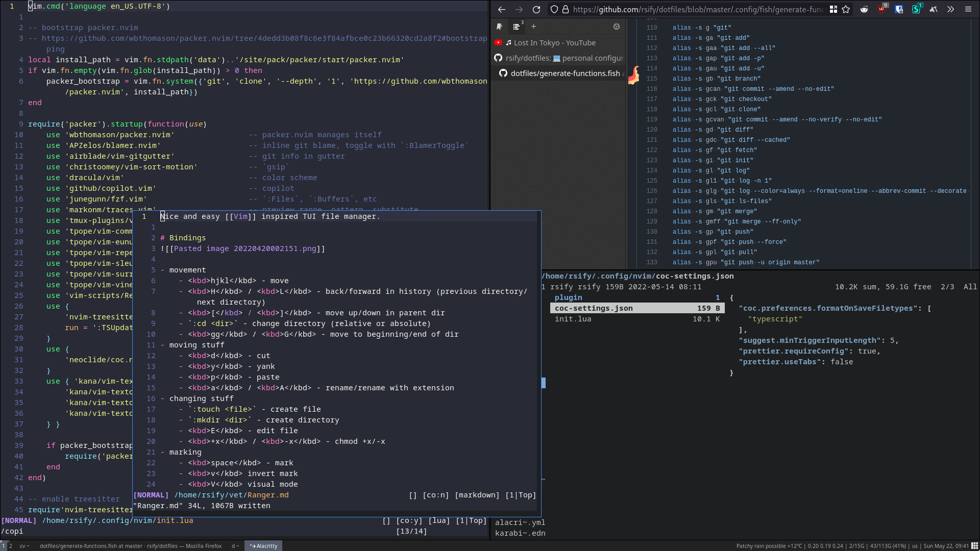This screenshot has height=551, width=980.
Task: Click GitHub favicon of rsify/dotfiles tab
Action: pyautogui.click(x=498, y=58)
